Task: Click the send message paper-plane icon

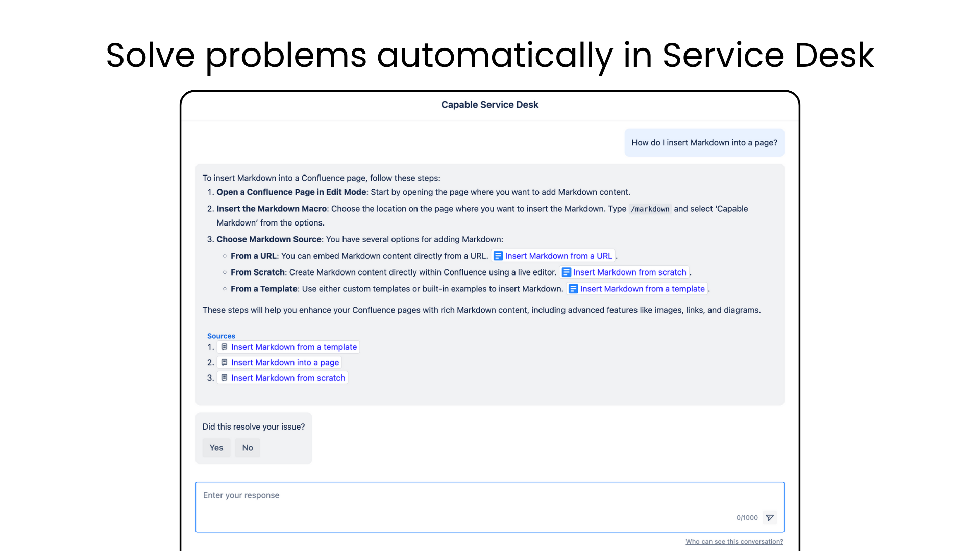Action: click(x=770, y=518)
